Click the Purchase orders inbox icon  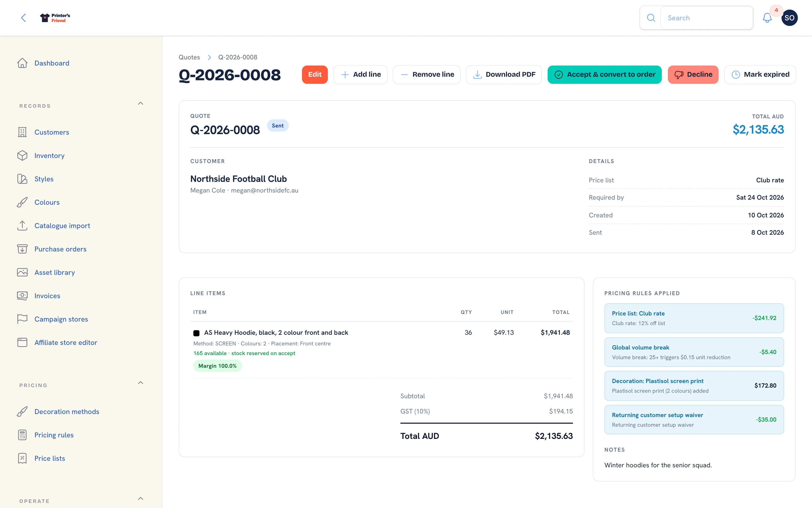pyautogui.click(x=22, y=249)
